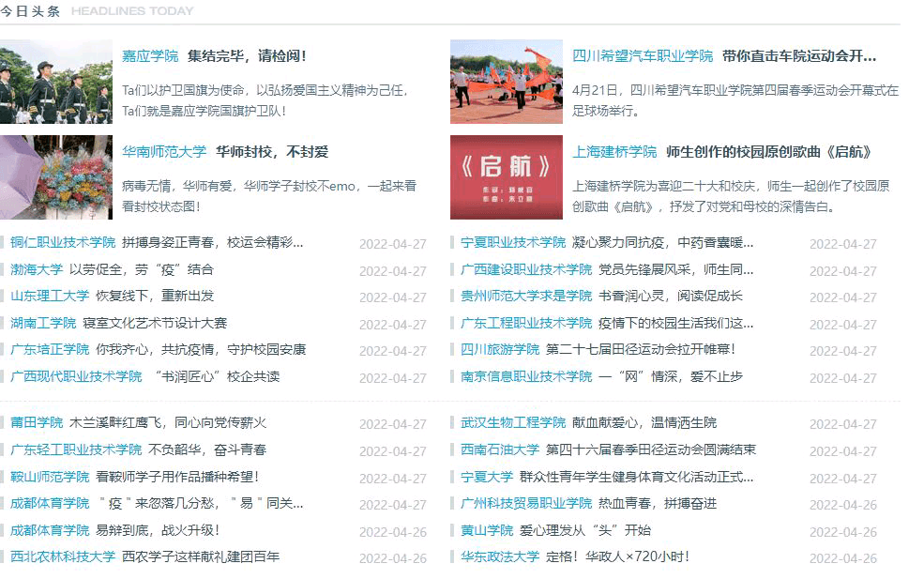Viewport: 924px width, 579px height.
Task: Open article 第二十七届田径运动会拉开帷幕！
Action: click(x=641, y=350)
